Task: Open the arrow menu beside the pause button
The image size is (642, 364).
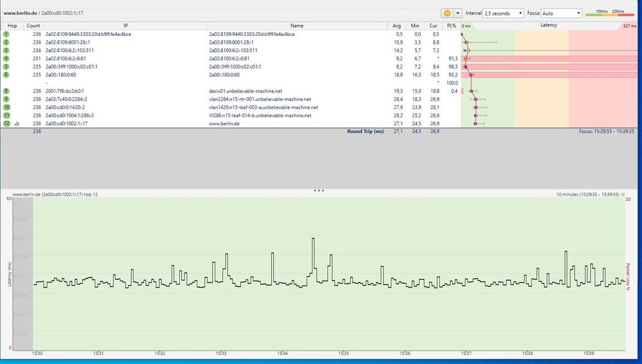Action: pos(458,13)
